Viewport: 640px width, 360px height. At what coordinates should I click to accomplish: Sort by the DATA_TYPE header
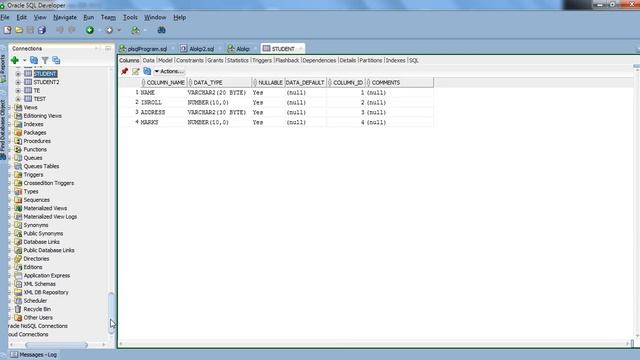(x=219, y=82)
